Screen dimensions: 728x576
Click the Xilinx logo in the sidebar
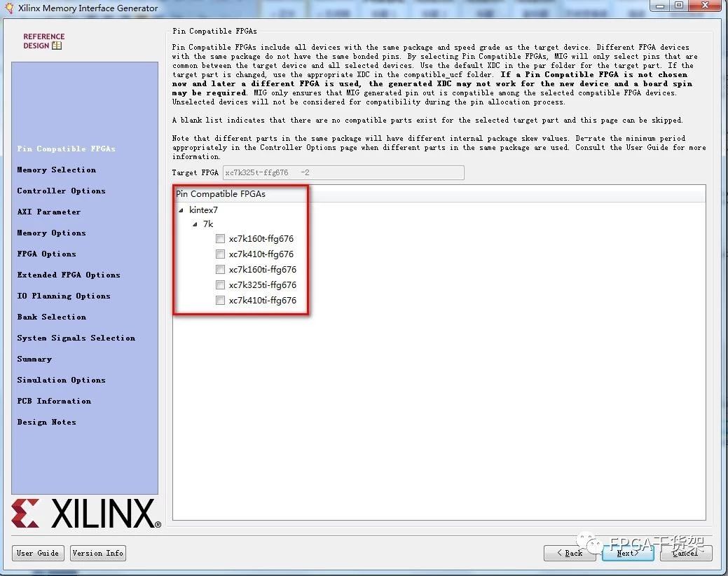86,514
